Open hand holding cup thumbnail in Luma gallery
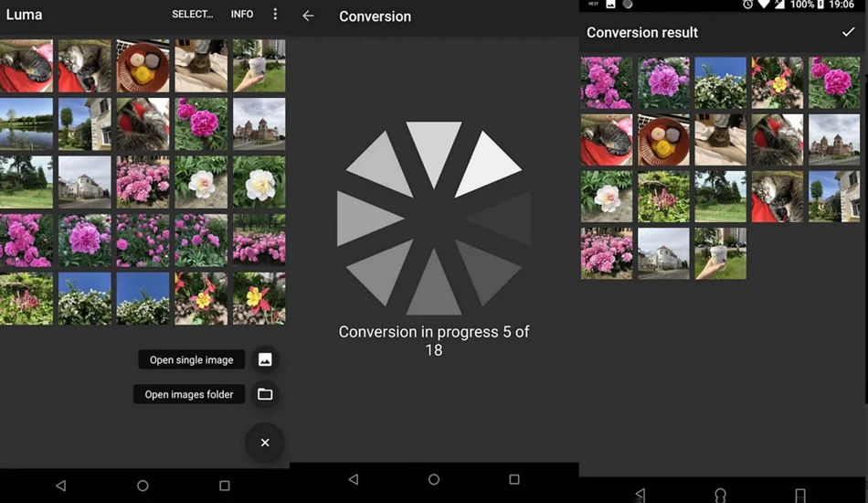Viewport: 868px width, 503px height. point(259,65)
